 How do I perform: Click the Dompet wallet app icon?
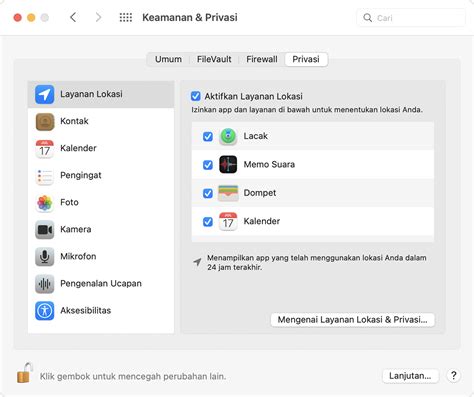(x=228, y=193)
